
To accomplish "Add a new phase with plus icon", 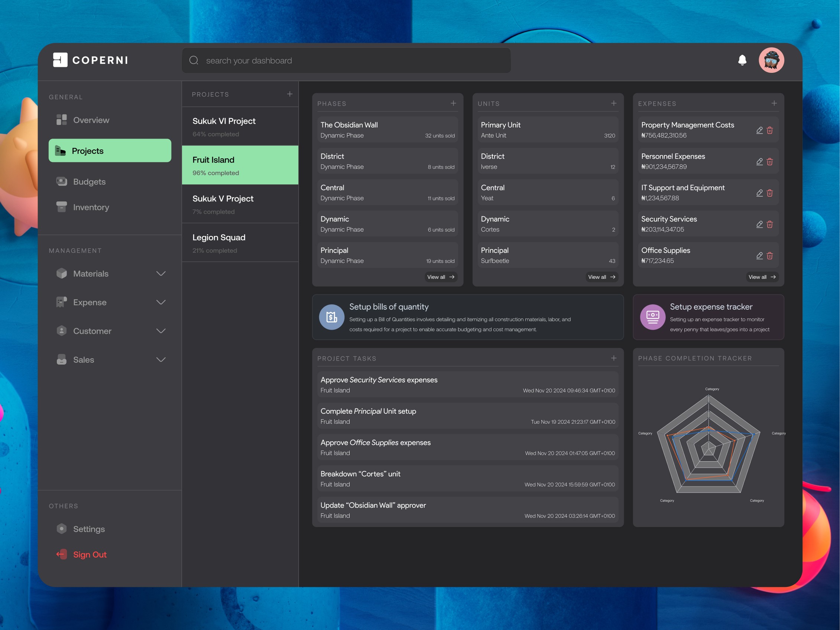I will (453, 103).
